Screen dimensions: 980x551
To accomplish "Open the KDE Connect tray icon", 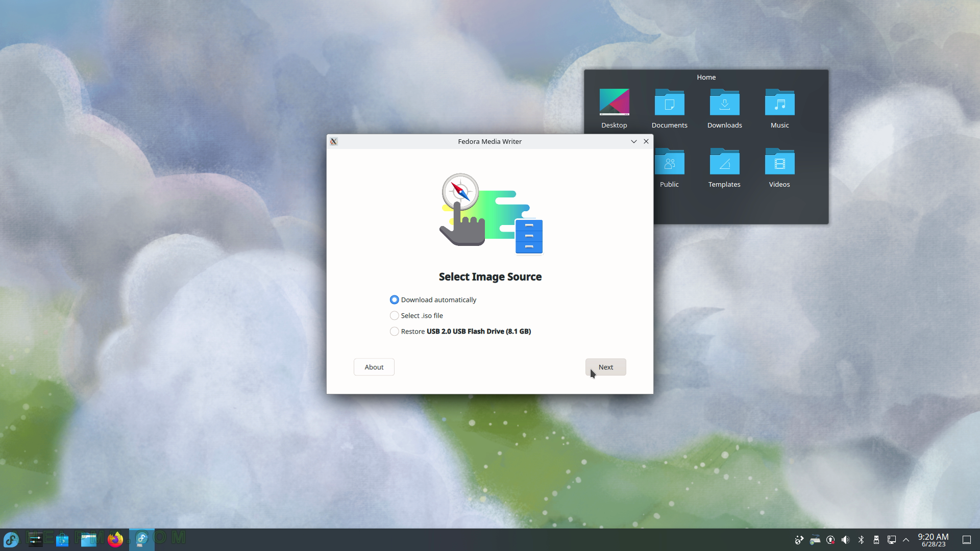I will [x=799, y=540].
